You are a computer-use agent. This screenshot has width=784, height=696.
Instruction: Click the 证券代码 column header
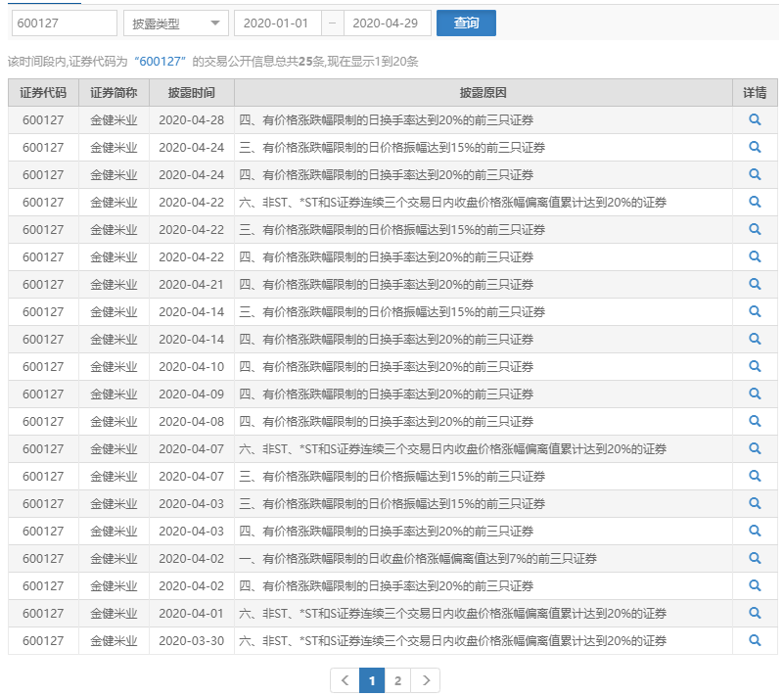pos(43,93)
